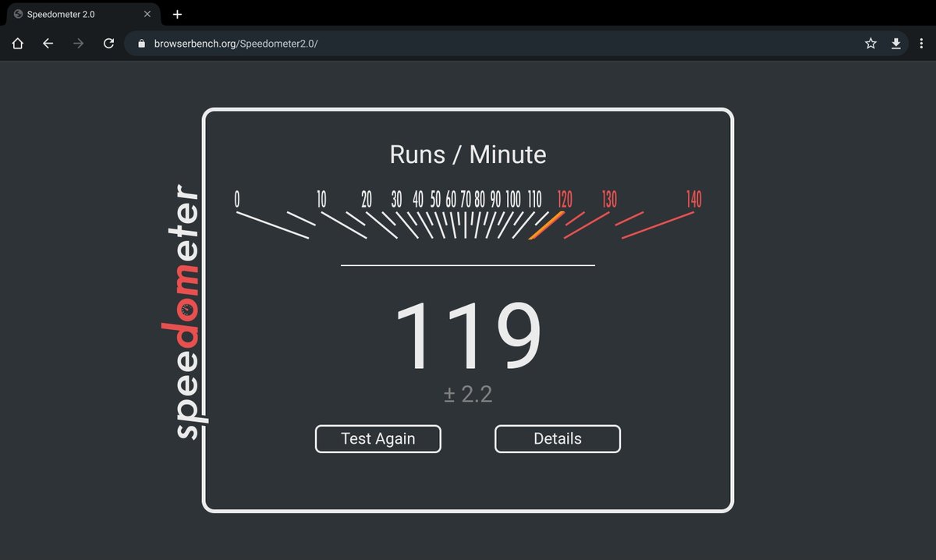Click the 0 label on gauge
This screenshot has width=936, height=560.
(x=236, y=200)
